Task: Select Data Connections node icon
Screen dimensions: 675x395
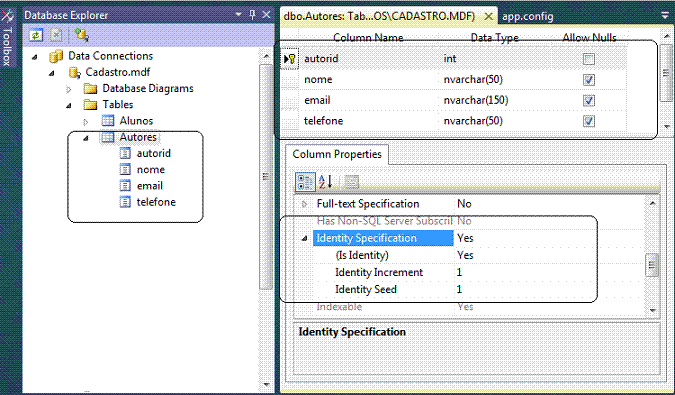Action: [56, 56]
